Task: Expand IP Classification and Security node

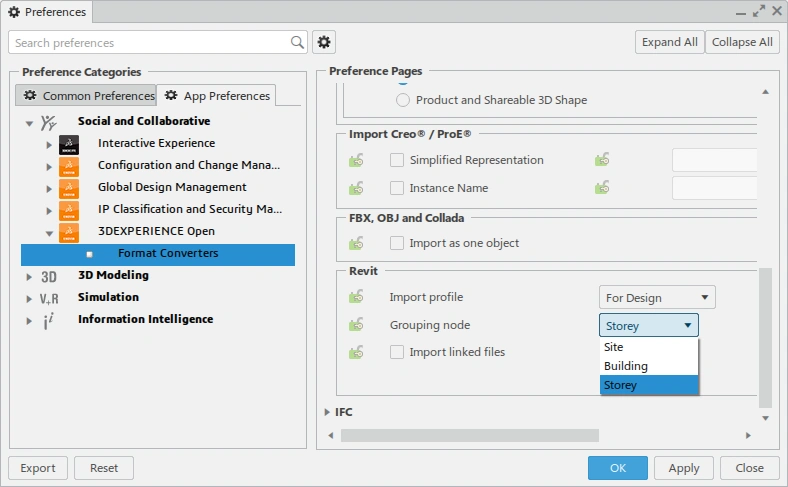Action: (49, 211)
